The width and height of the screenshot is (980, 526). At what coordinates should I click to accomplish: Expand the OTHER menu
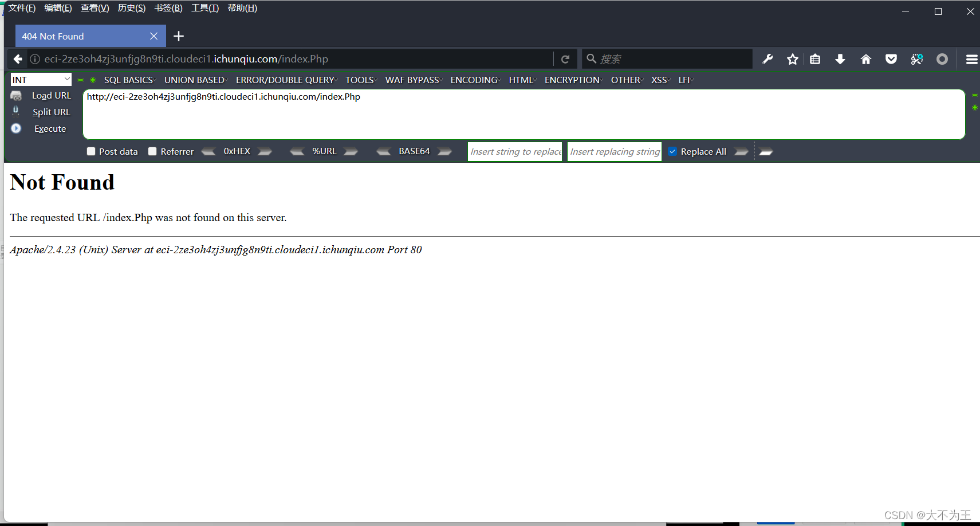627,80
